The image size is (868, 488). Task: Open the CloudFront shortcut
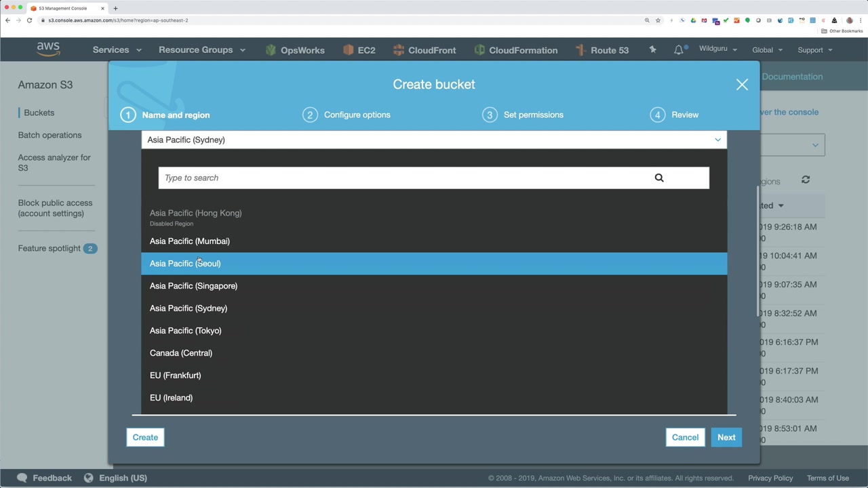(424, 50)
